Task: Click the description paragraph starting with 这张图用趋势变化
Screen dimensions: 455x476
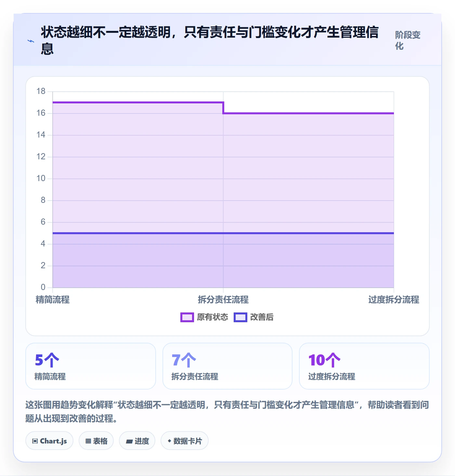Action: pyautogui.click(x=227, y=412)
